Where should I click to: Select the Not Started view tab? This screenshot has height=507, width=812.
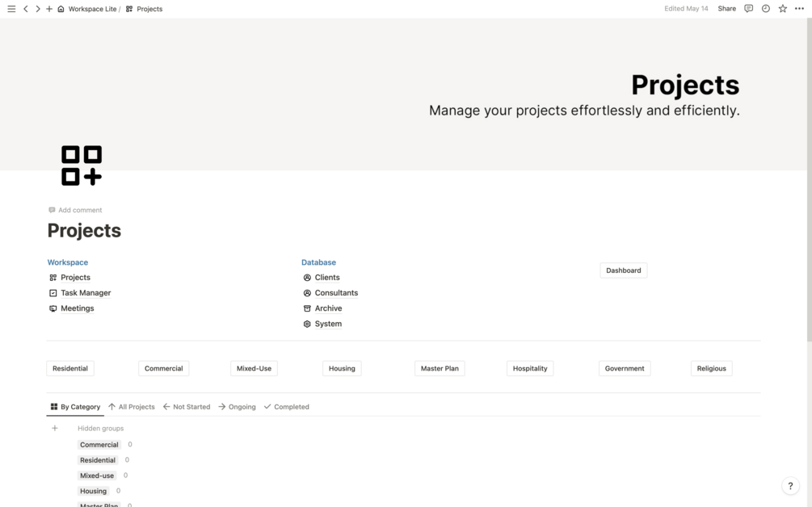187,407
